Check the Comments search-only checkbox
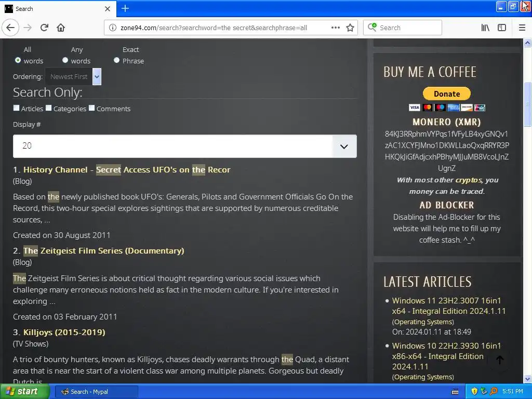This screenshot has height=399, width=532. 91,108
